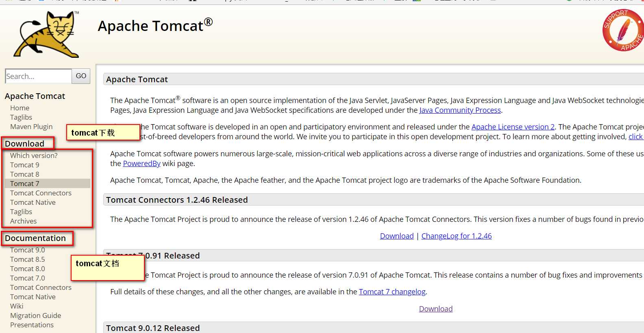The image size is (644, 333).
Task: Click the Documentation sidebar heading
Action: 35,238
